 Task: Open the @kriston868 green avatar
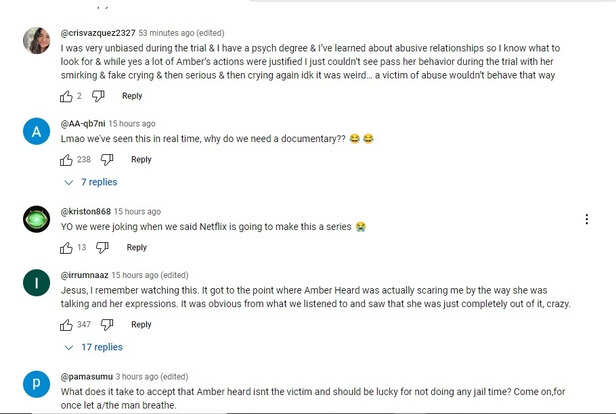pyautogui.click(x=35, y=221)
